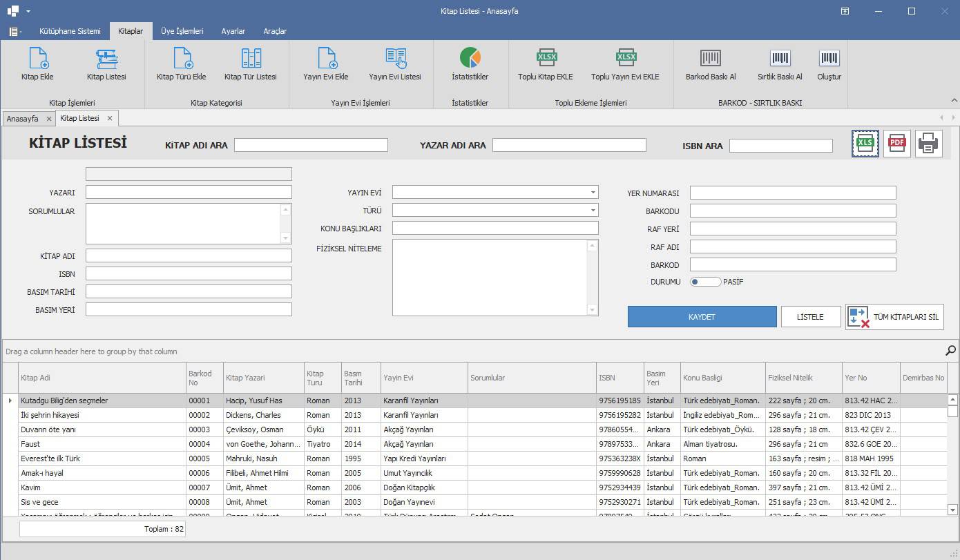Open Yayın Evi Listesi
Viewport: 960px width, 560px height.
394,64
